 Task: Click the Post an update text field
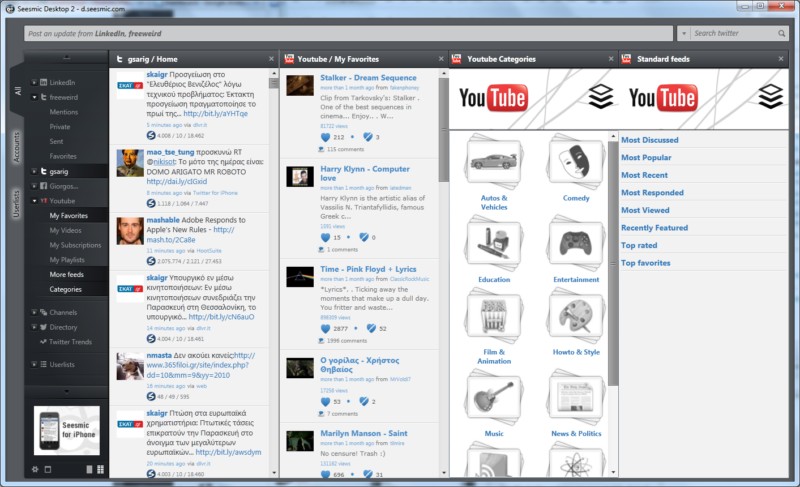click(x=348, y=34)
